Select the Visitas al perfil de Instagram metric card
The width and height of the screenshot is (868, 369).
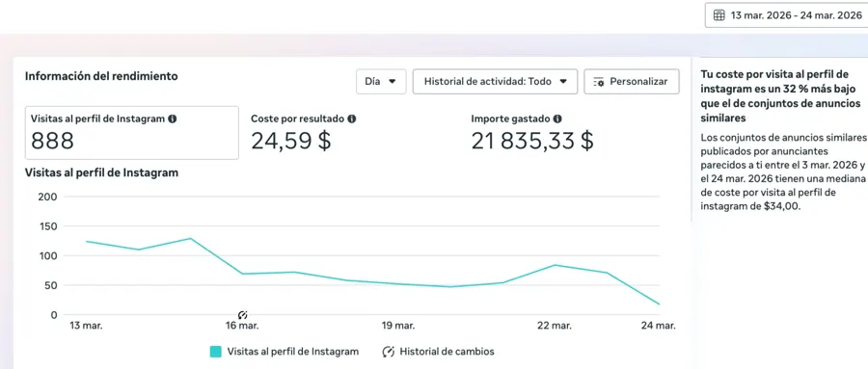coord(132,133)
